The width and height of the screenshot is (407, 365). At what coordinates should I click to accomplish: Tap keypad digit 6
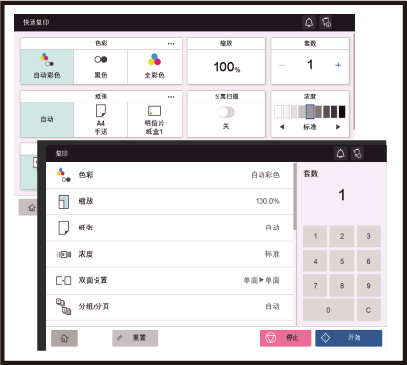[368, 261]
